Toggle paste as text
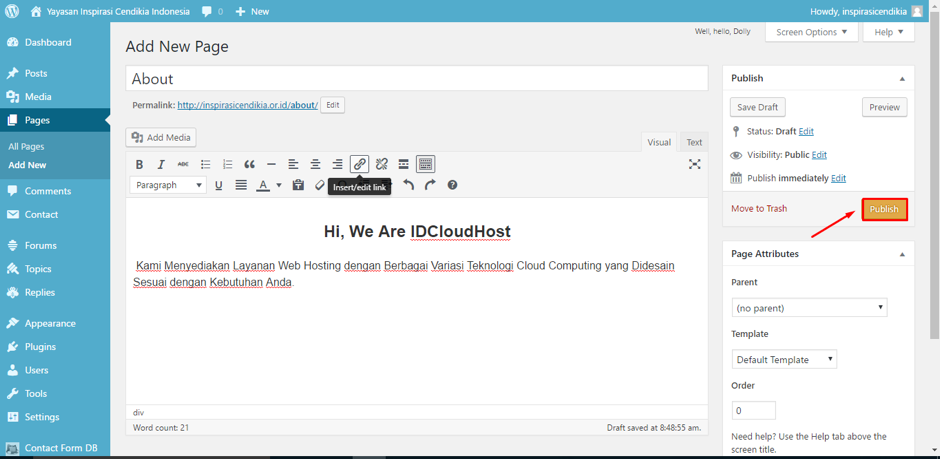This screenshot has width=940, height=459. point(298,185)
